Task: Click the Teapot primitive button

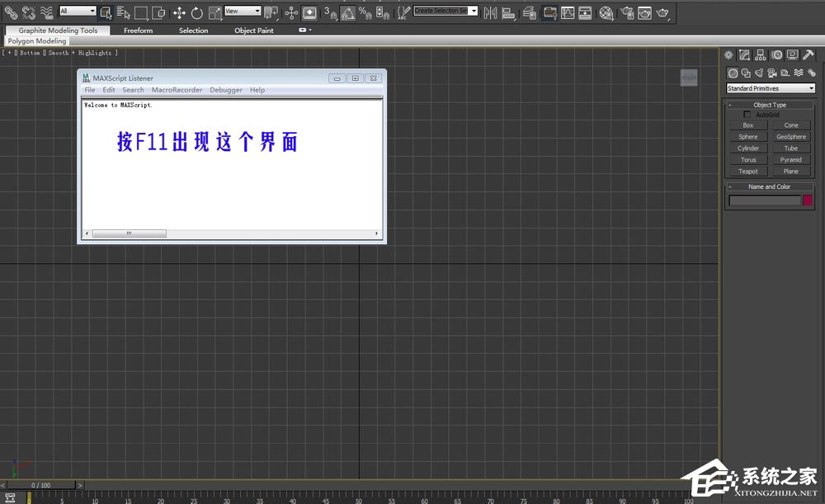Action: coord(748,172)
